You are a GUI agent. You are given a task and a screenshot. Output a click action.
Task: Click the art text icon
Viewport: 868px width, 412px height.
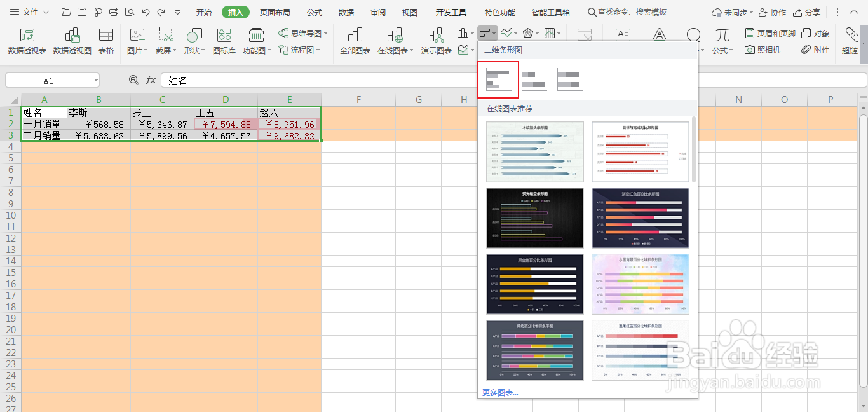(x=660, y=35)
